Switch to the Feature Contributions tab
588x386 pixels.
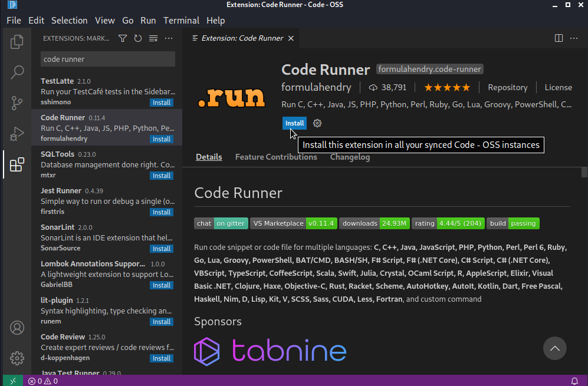276,157
